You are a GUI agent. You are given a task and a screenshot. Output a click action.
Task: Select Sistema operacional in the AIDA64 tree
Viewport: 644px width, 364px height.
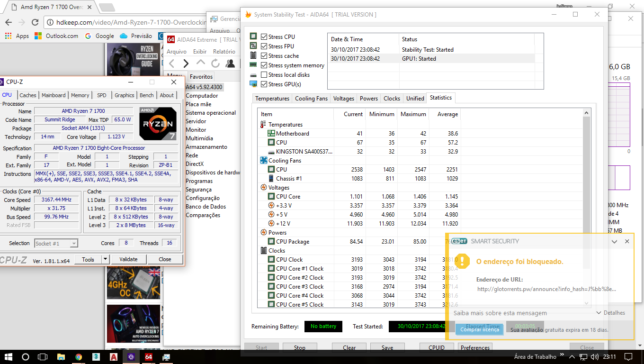pos(211,113)
